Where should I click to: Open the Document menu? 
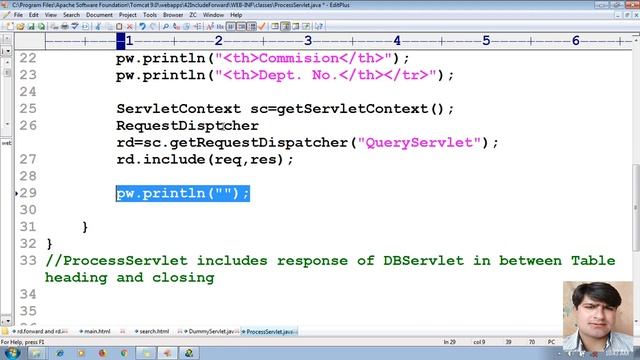[99, 15]
